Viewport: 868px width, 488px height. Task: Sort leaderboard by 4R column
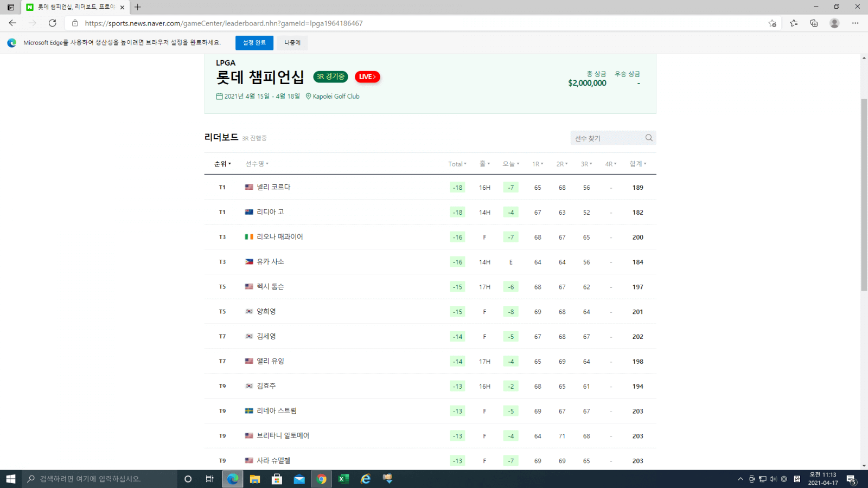pos(611,164)
